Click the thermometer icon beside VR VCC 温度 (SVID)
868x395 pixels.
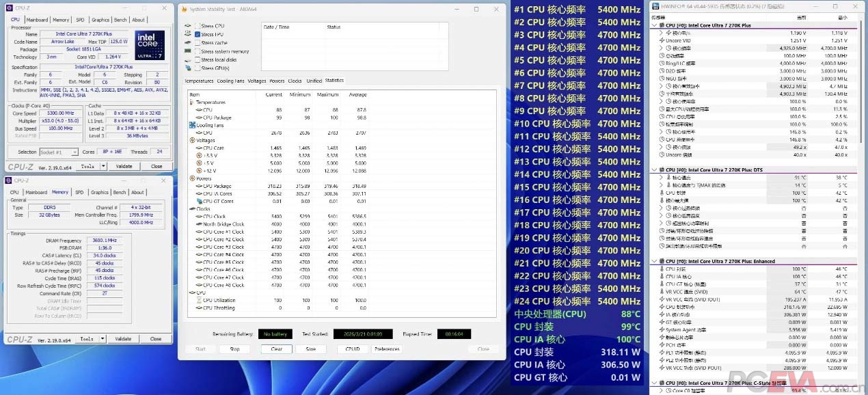pyautogui.click(x=662, y=292)
